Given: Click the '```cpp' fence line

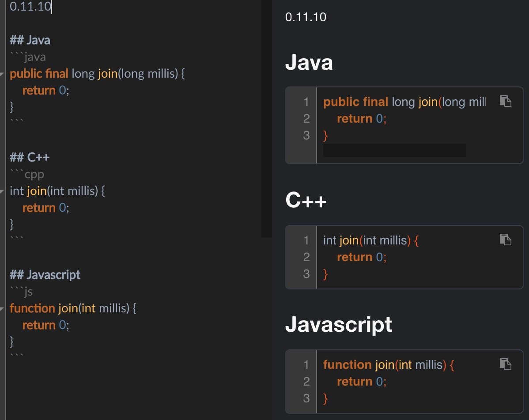Looking at the screenshot, I should (27, 174).
